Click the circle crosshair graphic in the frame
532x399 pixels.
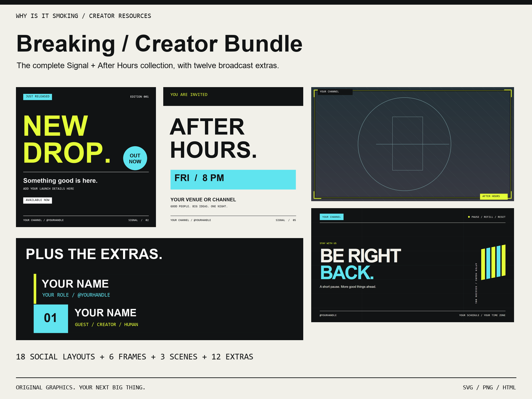(404, 144)
